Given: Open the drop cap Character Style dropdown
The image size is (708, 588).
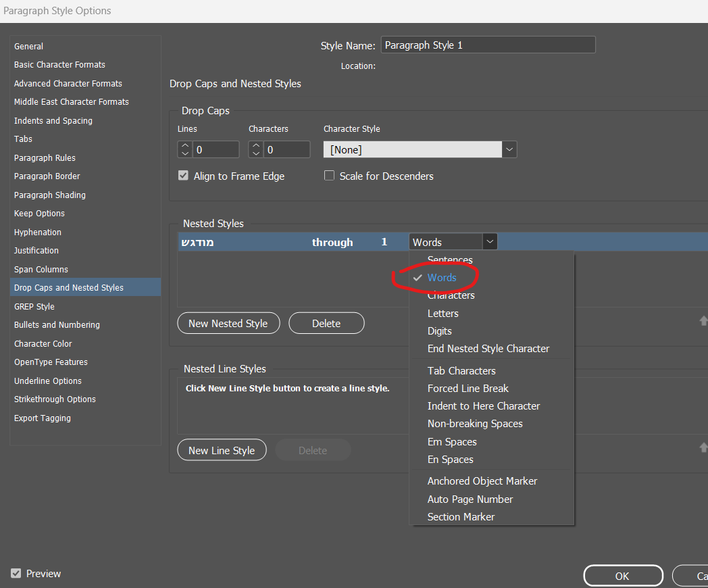Looking at the screenshot, I should tap(509, 149).
